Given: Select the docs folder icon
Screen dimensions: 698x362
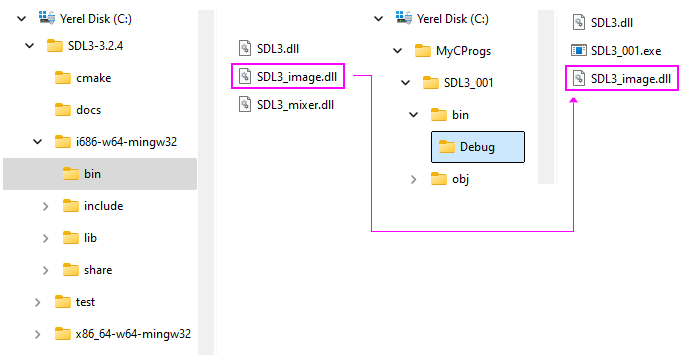Looking at the screenshot, I should click(63, 110).
